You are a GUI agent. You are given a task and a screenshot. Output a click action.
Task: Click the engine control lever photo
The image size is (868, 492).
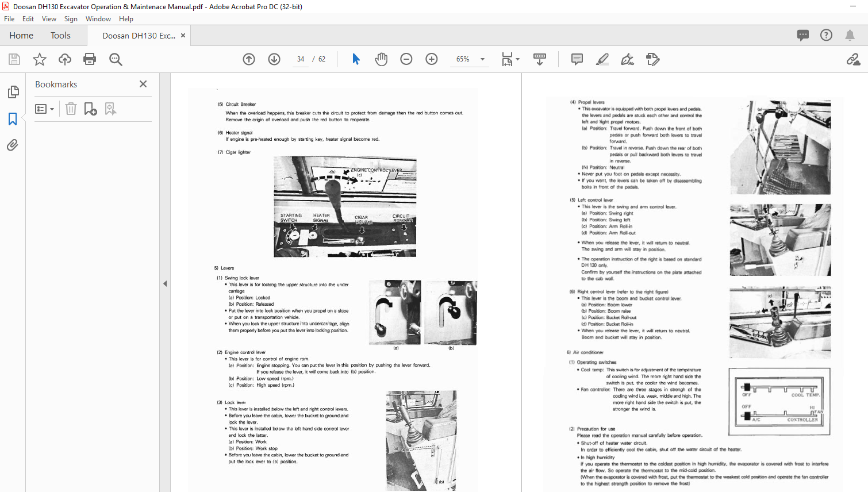point(345,207)
